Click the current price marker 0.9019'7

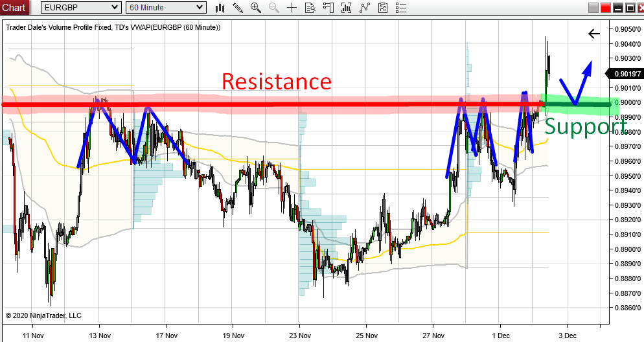tap(625, 74)
